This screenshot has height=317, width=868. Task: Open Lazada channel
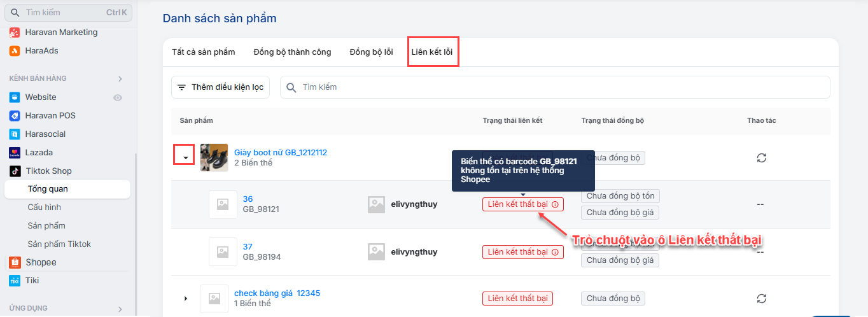(39, 153)
